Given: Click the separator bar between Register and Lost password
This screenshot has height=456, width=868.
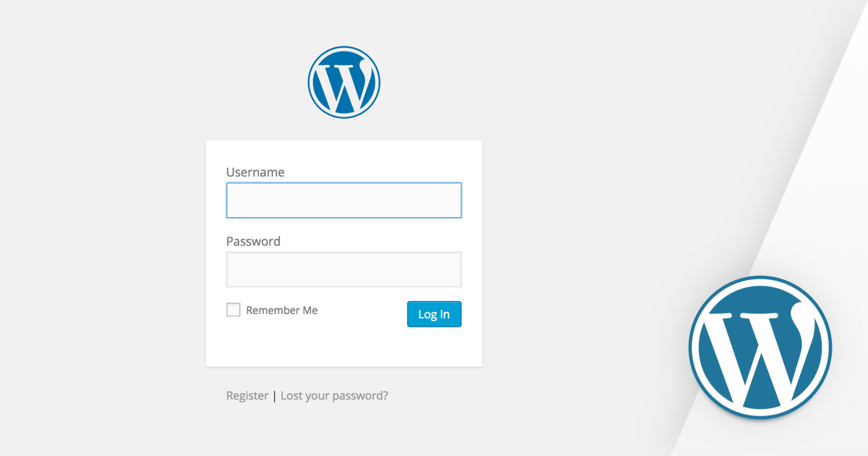Looking at the screenshot, I should pyautogui.click(x=274, y=396).
